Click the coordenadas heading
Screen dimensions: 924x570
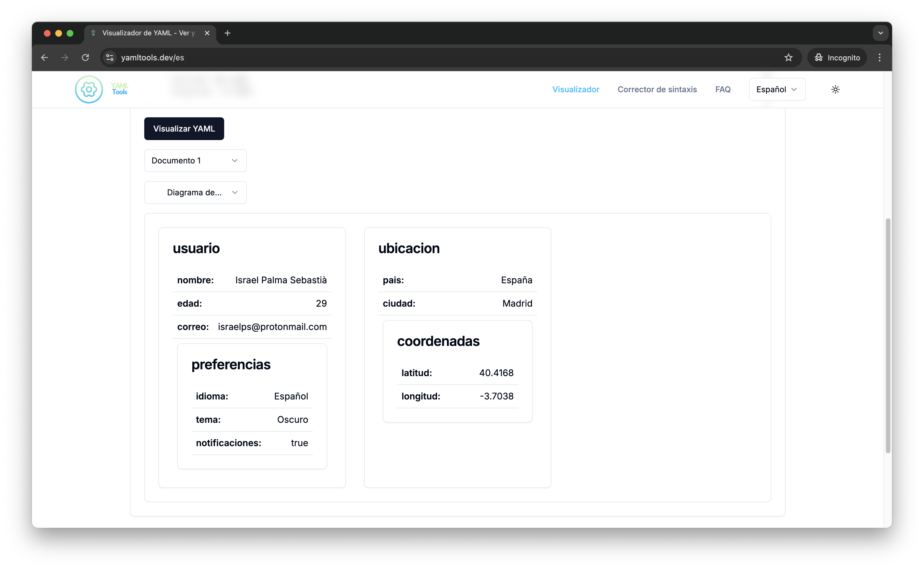438,341
